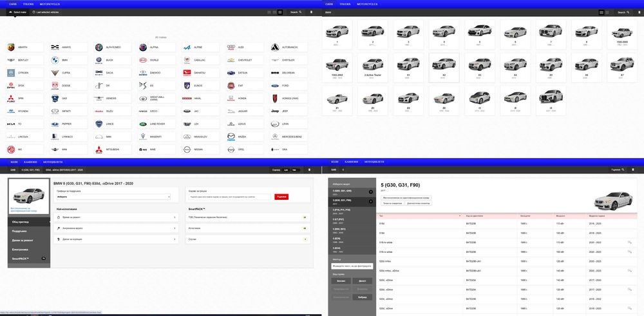
Task: Filter by Бензин fuel type
Action: pos(341,281)
